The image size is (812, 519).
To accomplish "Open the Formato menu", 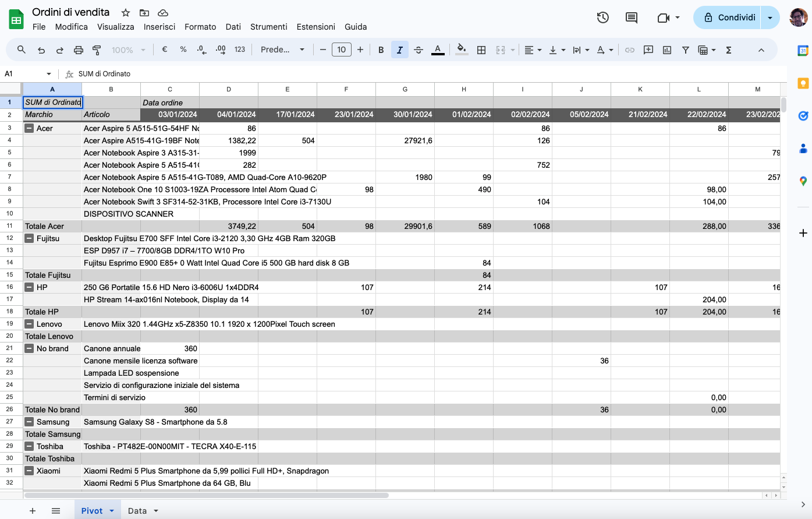I will (x=200, y=27).
